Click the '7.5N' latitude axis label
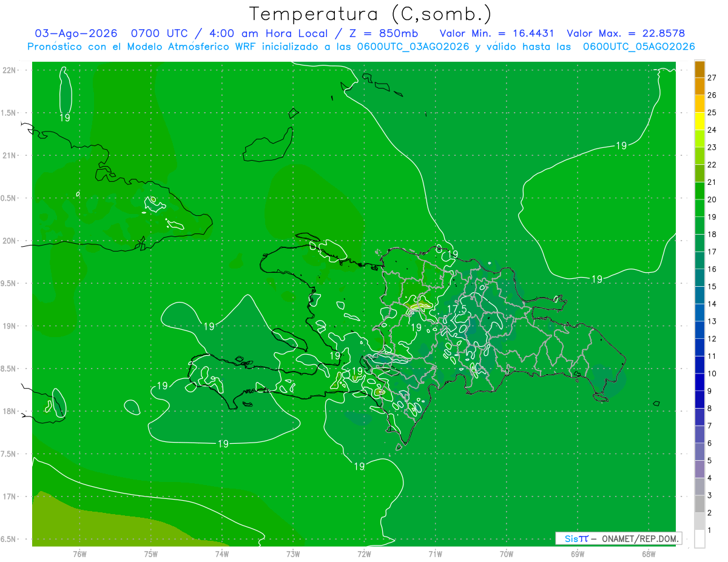 click(x=8, y=454)
